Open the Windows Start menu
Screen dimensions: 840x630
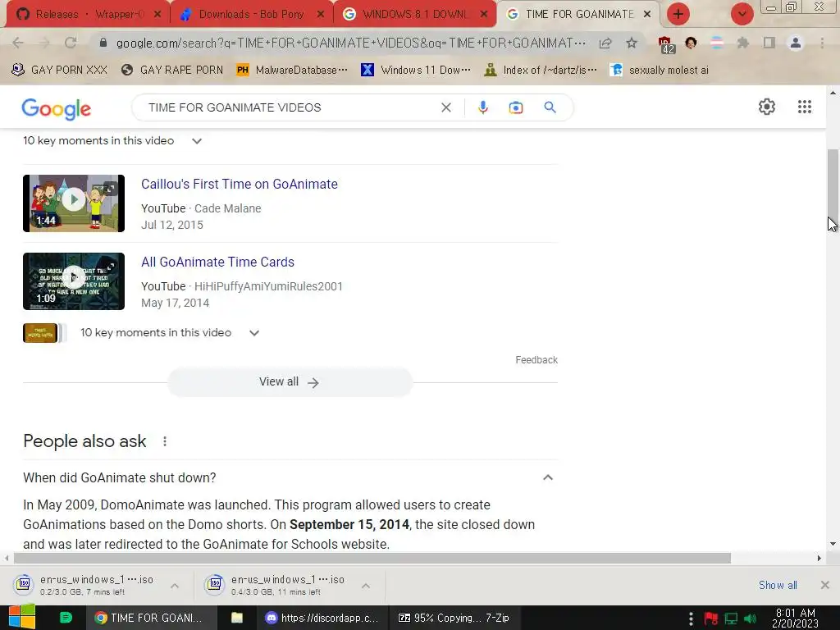pyautogui.click(x=21, y=618)
